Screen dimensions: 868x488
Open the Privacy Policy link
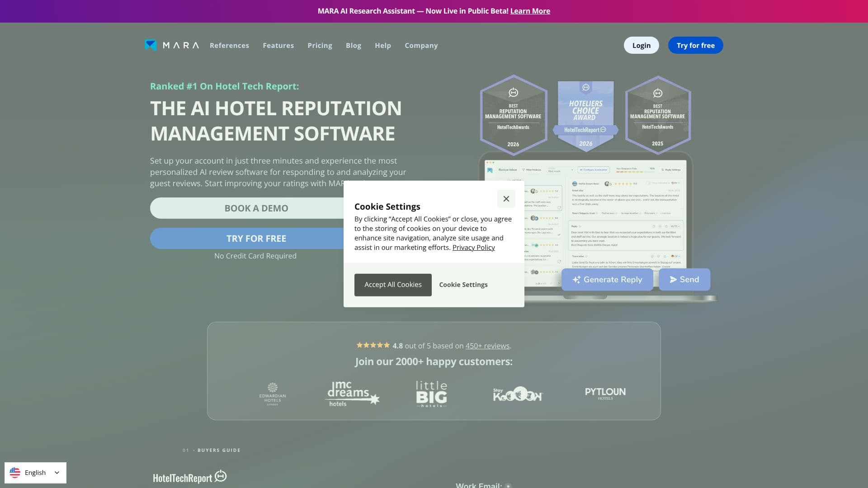click(473, 248)
